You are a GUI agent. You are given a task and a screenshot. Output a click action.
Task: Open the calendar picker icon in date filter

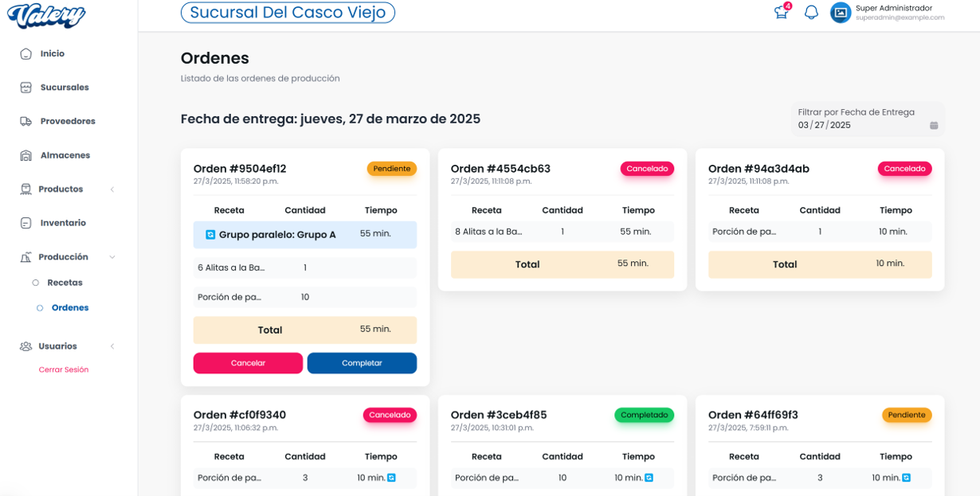pyautogui.click(x=934, y=126)
